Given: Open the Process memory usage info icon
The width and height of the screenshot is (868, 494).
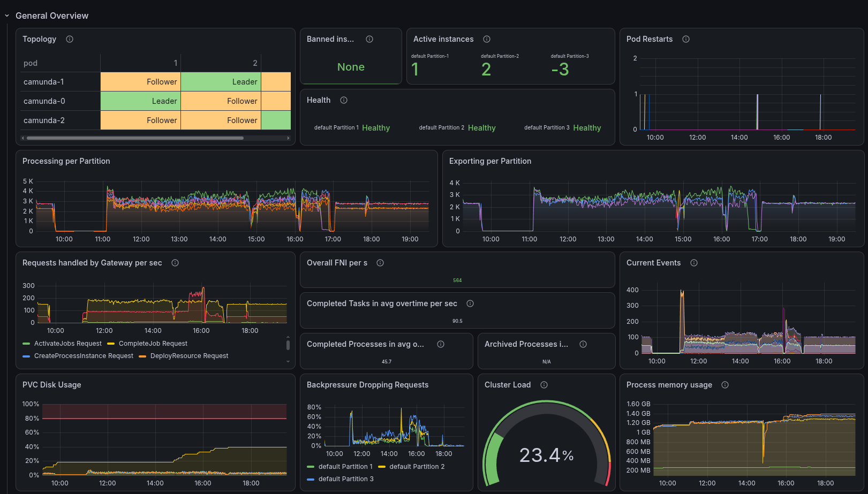Looking at the screenshot, I should tap(725, 385).
